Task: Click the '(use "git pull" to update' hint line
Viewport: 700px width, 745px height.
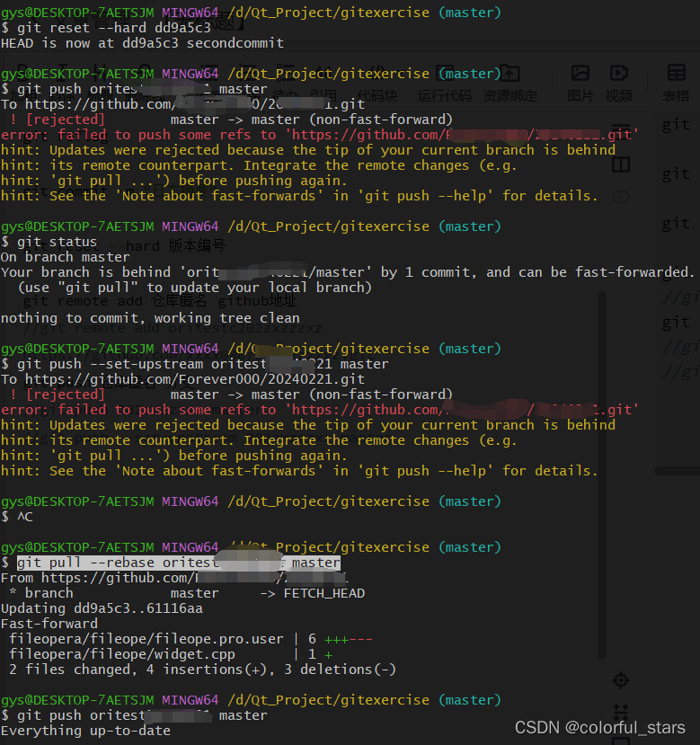Action: [195, 288]
